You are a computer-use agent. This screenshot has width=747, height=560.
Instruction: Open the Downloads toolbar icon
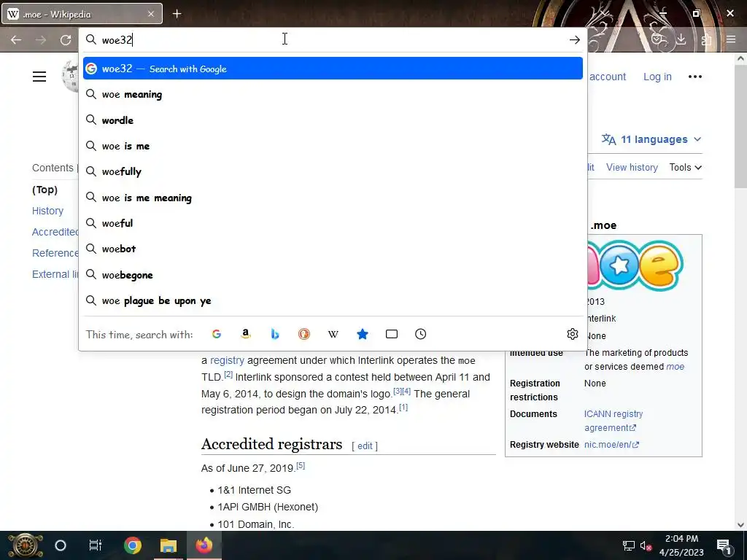(x=681, y=40)
